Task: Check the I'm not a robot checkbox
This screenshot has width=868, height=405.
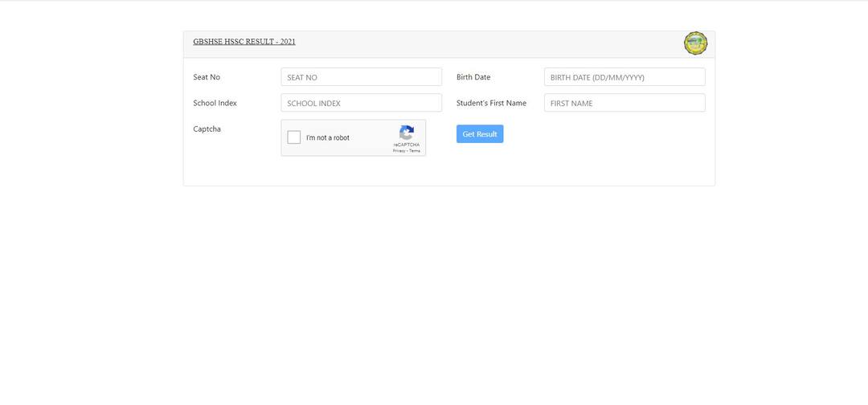Action: point(294,137)
